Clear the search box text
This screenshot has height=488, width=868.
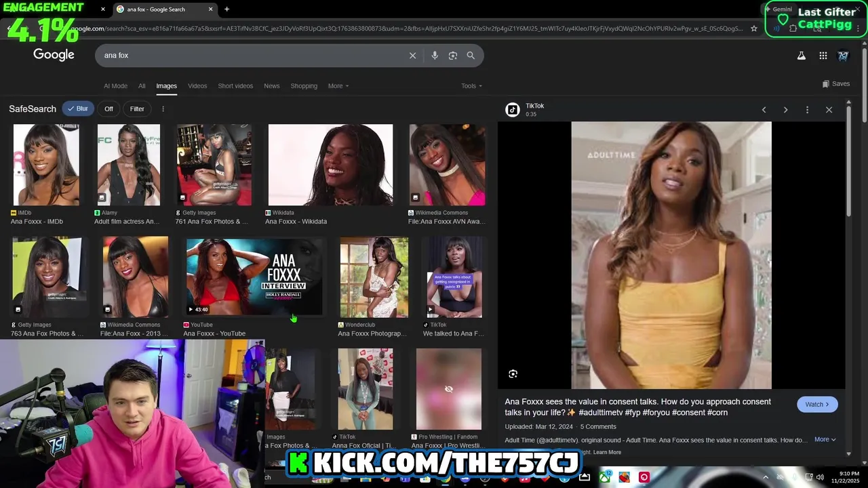click(x=412, y=56)
